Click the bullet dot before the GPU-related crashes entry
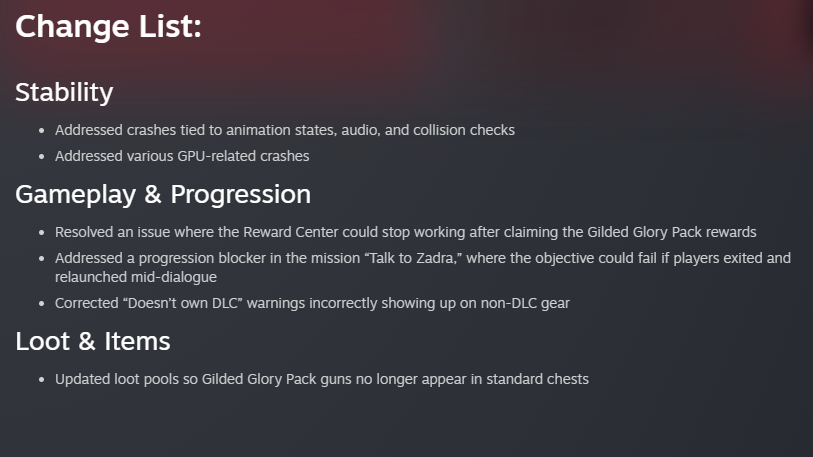813x457 pixels. coord(41,156)
